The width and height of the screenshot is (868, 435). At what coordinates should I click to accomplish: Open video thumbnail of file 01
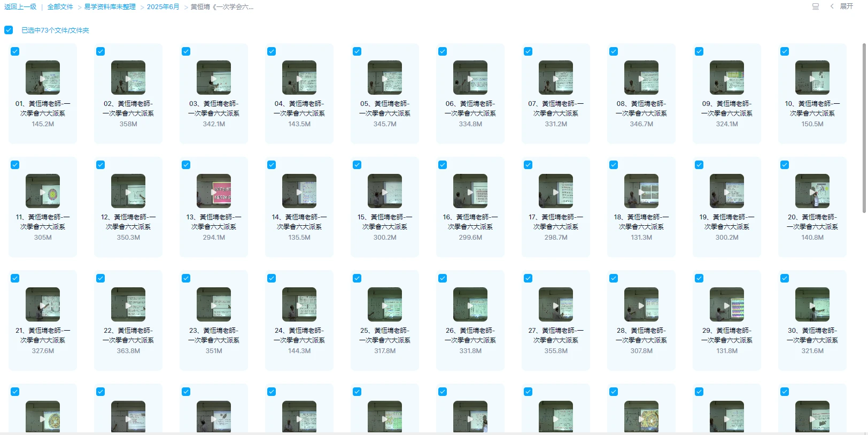point(43,78)
